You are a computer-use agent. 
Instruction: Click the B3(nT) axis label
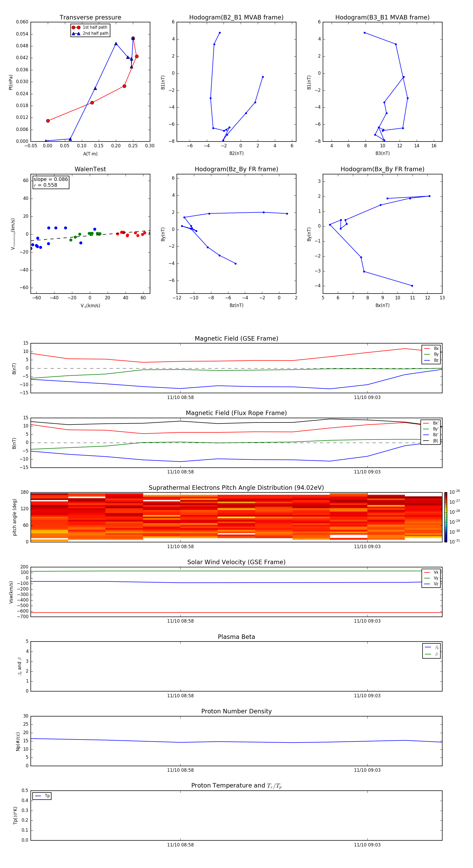pyautogui.click(x=382, y=153)
